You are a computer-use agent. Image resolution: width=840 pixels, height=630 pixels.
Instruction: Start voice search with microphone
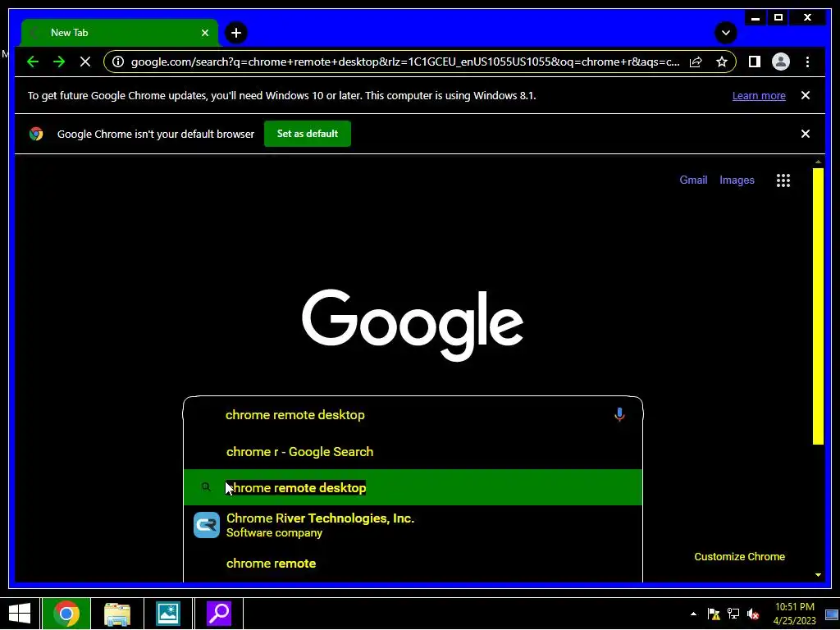(x=619, y=414)
